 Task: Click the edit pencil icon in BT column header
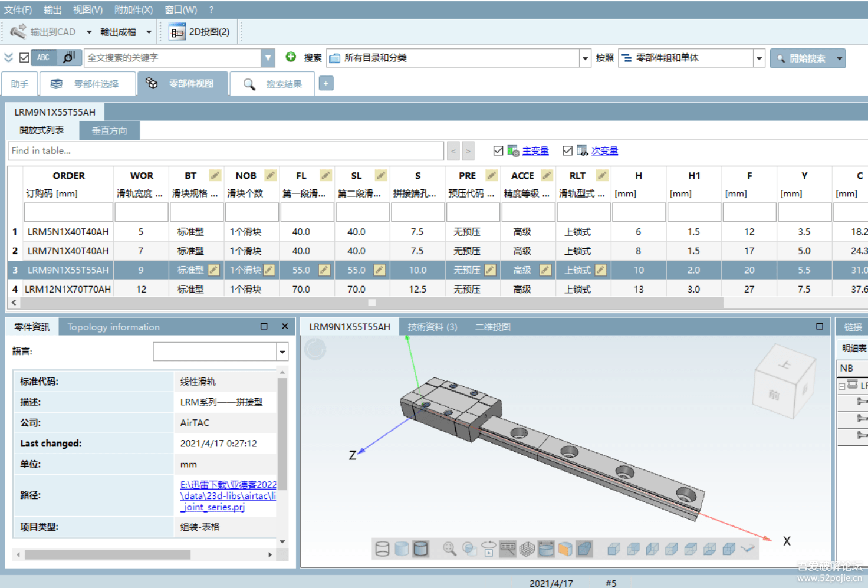pyautogui.click(x=215, y=175)
